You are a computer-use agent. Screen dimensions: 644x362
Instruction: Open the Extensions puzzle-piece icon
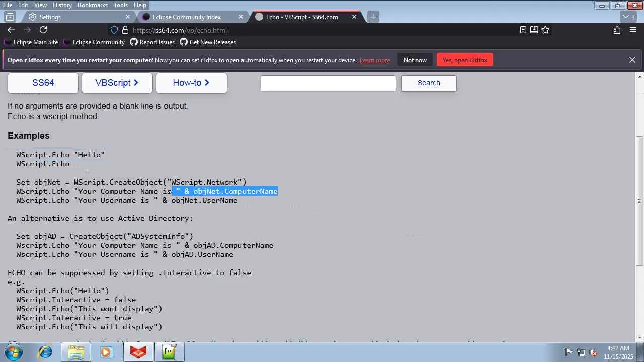617,30
